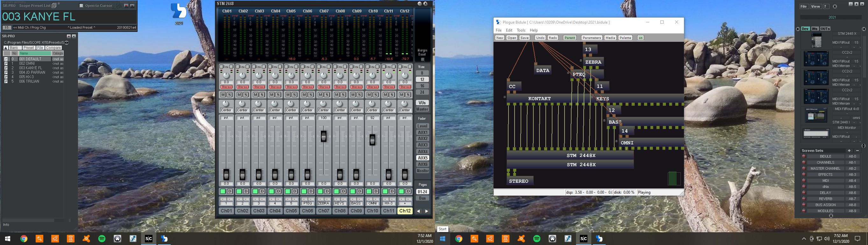This screenshot has height=245, width=868.
Task: Open the View menu in Scope panel
Action: tap(815, 6)
